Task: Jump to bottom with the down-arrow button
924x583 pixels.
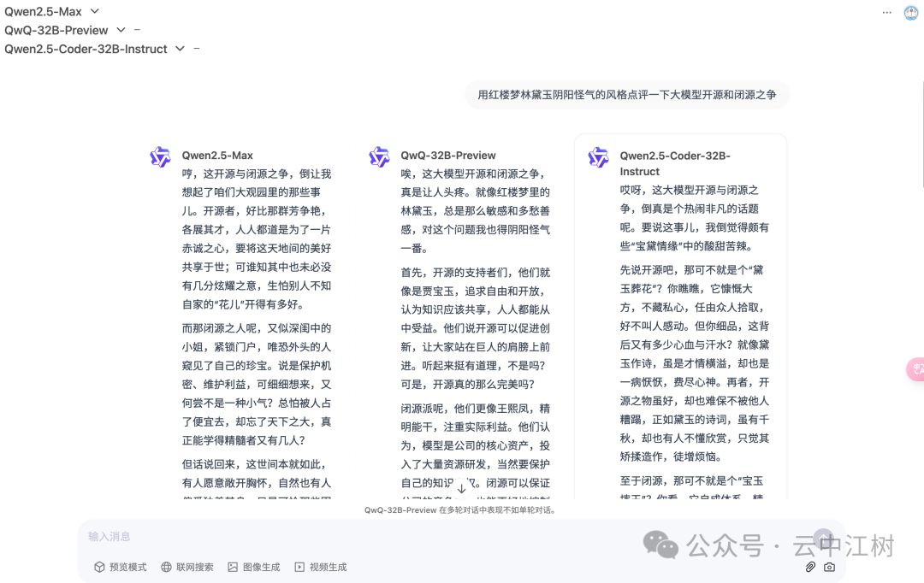Action: pos(461,488)
